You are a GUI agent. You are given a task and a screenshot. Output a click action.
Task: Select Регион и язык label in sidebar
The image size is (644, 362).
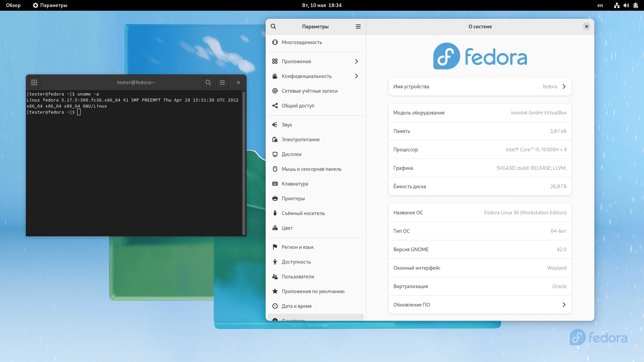pos(298,247)
